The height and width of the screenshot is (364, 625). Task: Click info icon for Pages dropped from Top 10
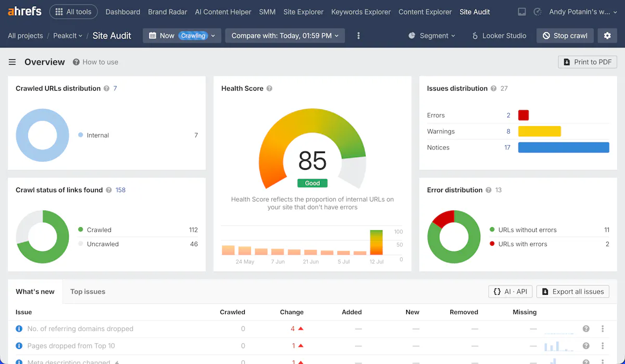pyautogui.click(x=19, y=346)
